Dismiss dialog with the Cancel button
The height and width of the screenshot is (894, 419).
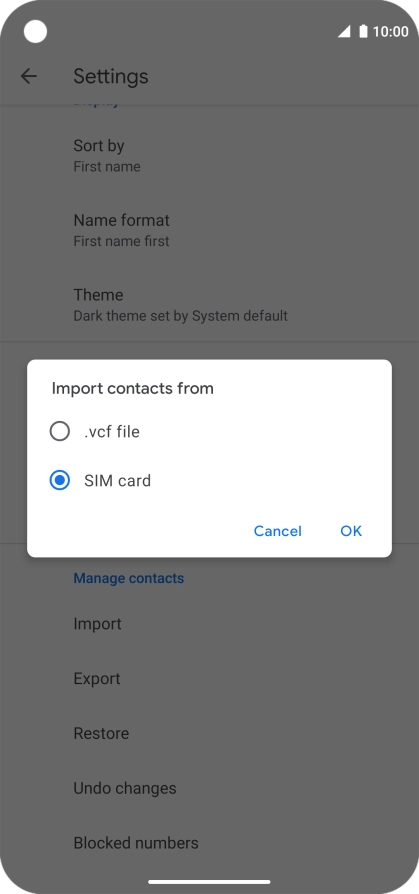(x=278, y=531)
